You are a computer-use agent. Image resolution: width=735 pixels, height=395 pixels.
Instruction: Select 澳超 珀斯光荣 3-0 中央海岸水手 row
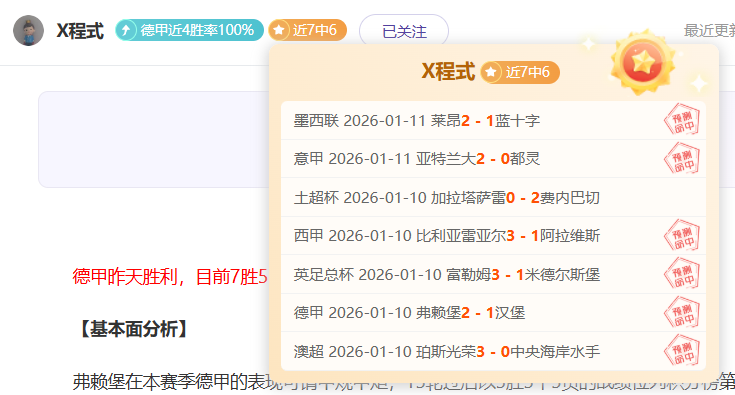(x=493, y=351)
